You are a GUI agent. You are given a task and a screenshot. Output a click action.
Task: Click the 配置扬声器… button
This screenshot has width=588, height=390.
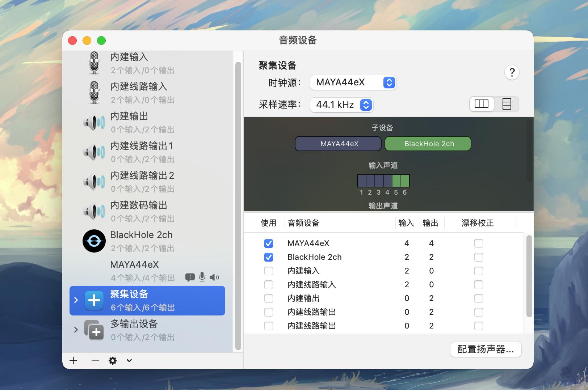pos(486,349)
